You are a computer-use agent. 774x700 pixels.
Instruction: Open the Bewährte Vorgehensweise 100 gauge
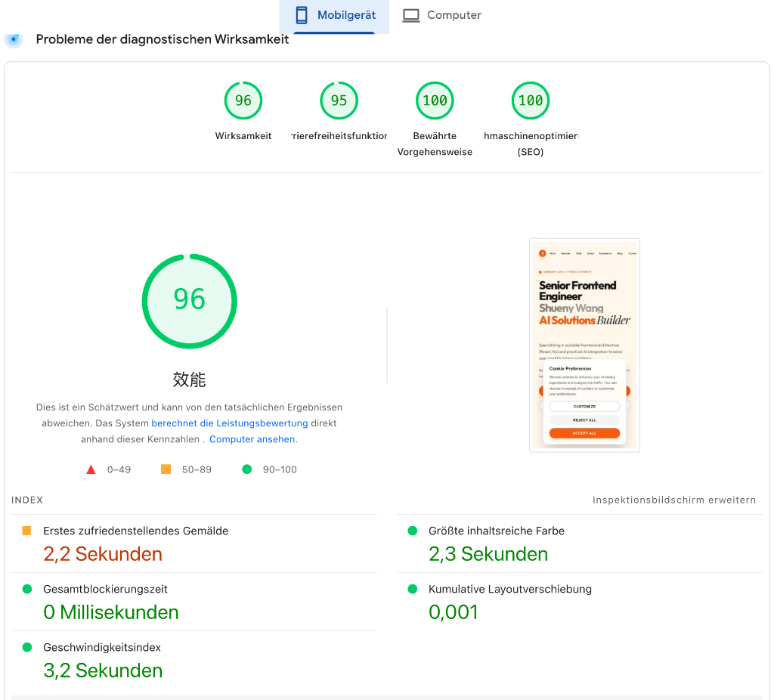435,100
